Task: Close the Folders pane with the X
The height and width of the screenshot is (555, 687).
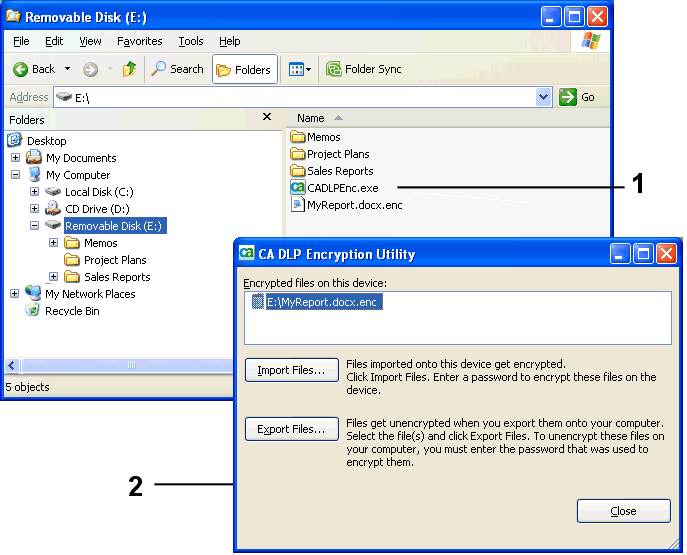Action: click(267, 117)
